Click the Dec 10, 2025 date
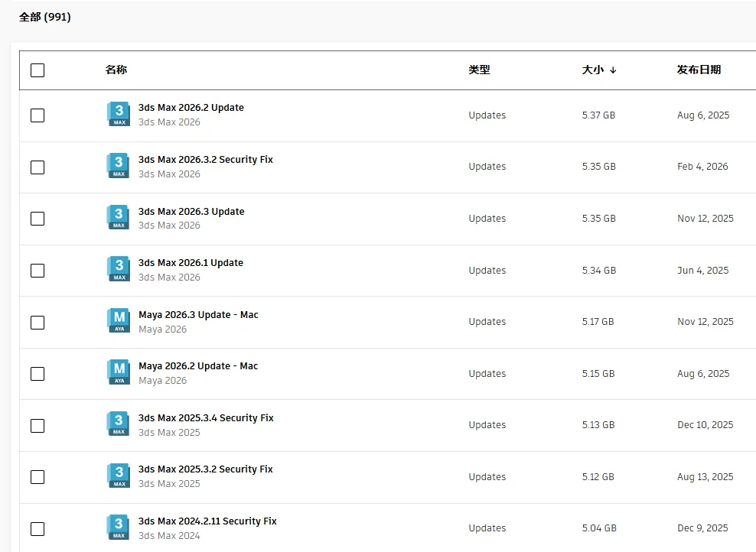The width and height of the screenshot is (756, 552). click(x=705, y=425)
